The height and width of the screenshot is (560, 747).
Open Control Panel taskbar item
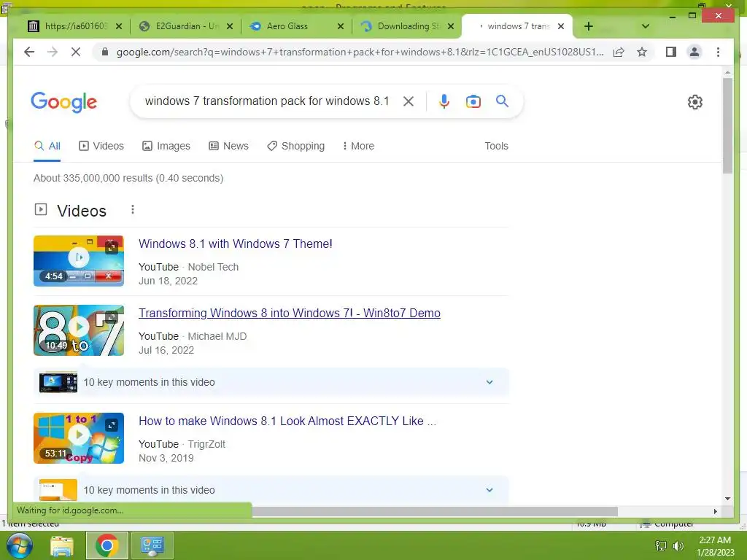[x=152, y=545]
